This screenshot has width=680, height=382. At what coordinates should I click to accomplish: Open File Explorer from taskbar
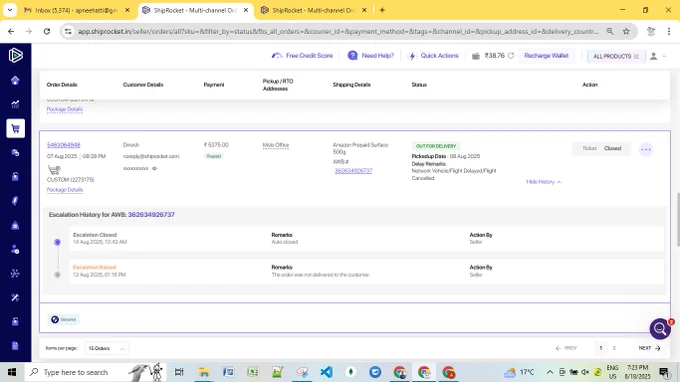click(x=204, y=372)
